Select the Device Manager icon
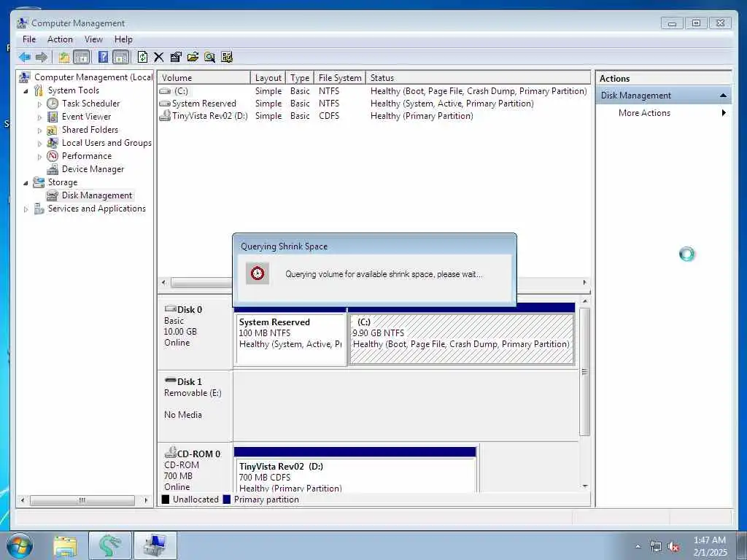Image resolution: width=747 pixels, height=560 pixels. coord(53,169)
